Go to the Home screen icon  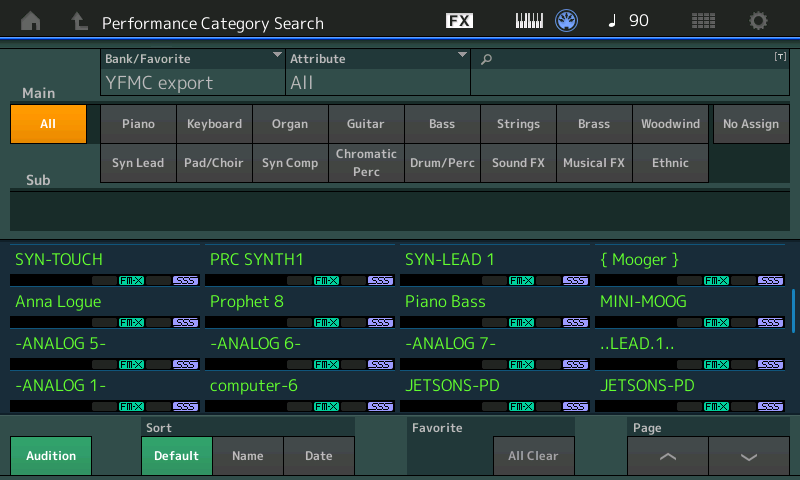[31, 21]
